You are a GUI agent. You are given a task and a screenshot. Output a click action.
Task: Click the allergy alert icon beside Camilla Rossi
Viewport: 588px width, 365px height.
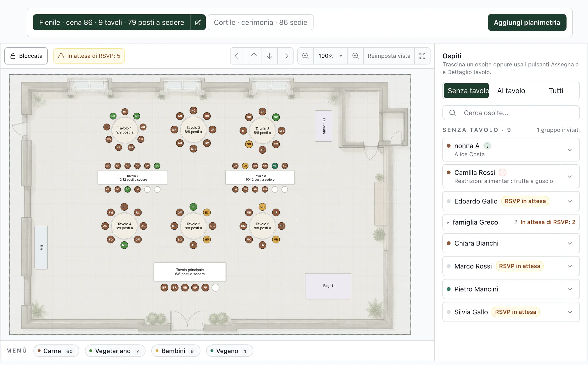coord(503,173)
